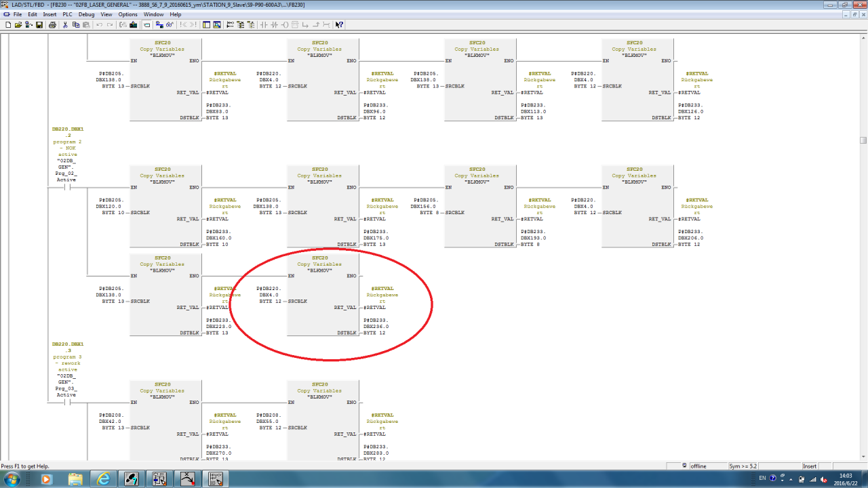This screenshot has height=488, width=868.
Task: Click the P#DB208.DBX55.0 source pointer
Action: (x=269, y=422)
